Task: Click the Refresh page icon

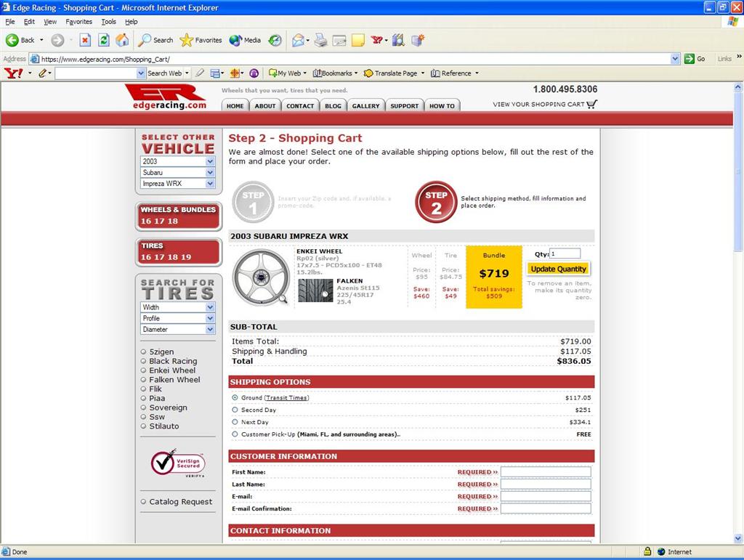Action: pos(104,40)
